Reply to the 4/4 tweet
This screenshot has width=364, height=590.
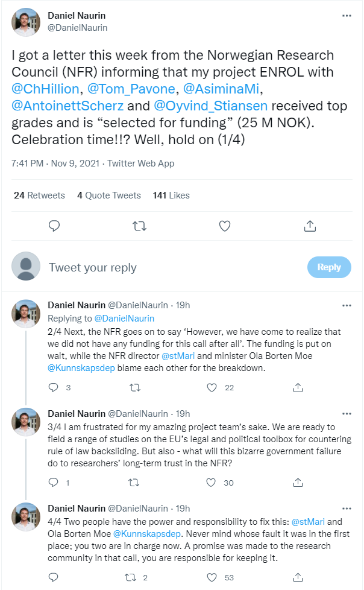[53, 578]
